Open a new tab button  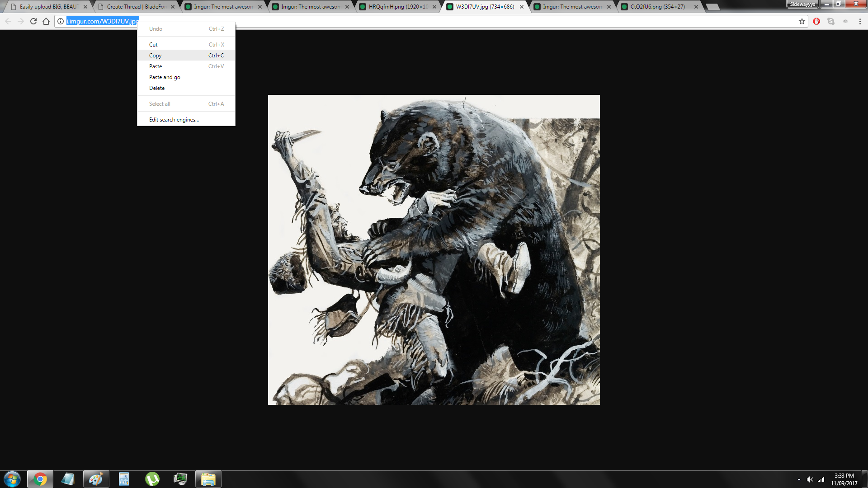[712, 7]
